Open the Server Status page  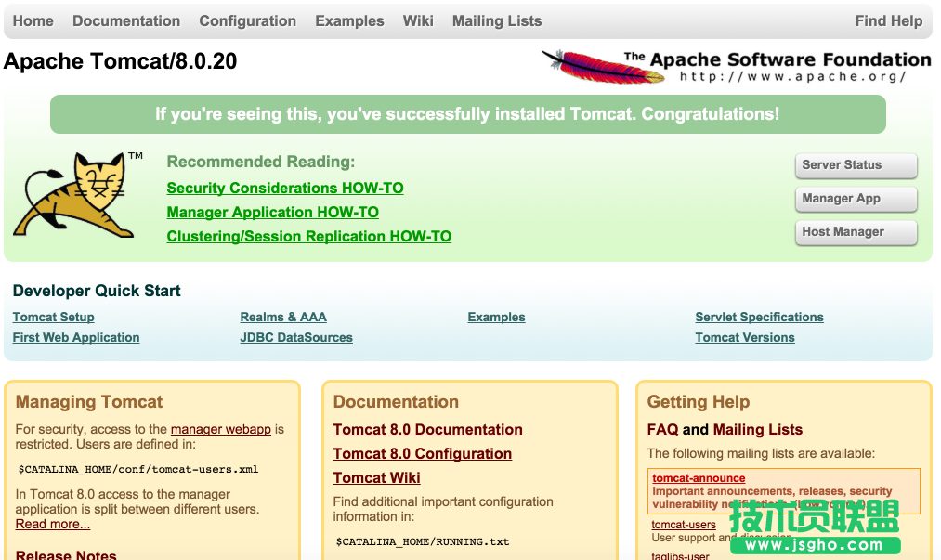coord(855,165)
